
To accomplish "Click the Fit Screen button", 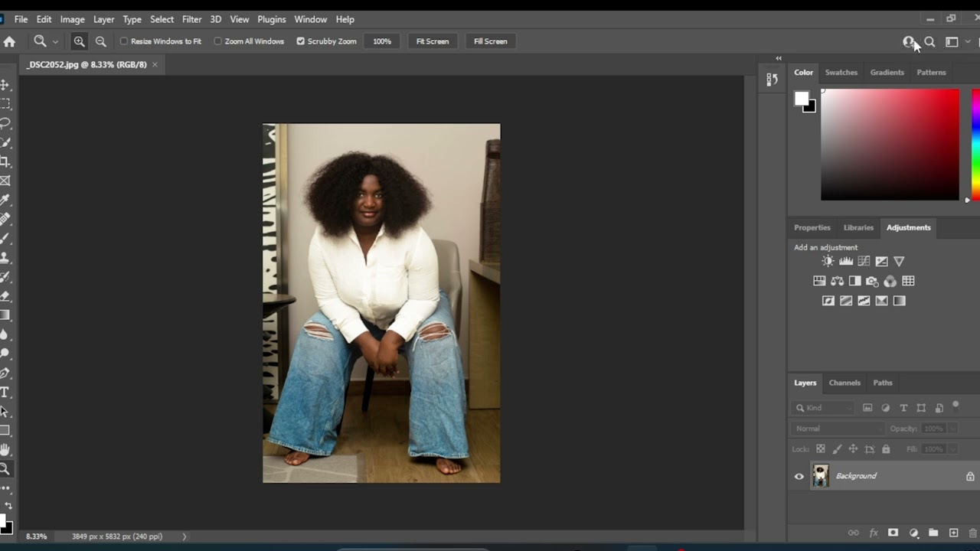I will click(433, 41).
